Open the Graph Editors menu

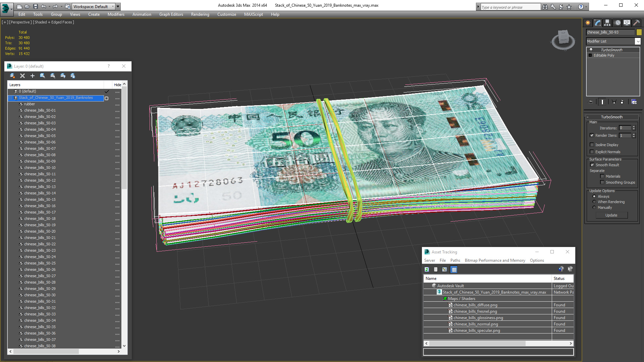pyautogui.click(x=171, y=14)
